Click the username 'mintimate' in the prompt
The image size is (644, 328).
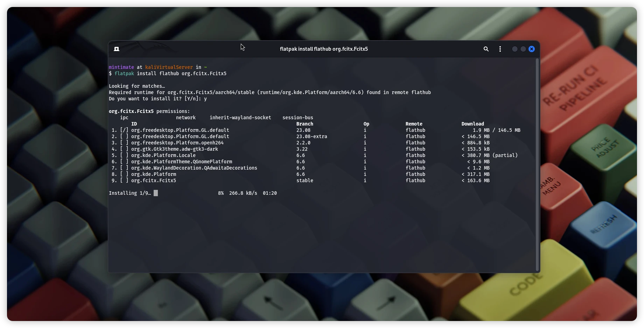[x=121, y=67]
